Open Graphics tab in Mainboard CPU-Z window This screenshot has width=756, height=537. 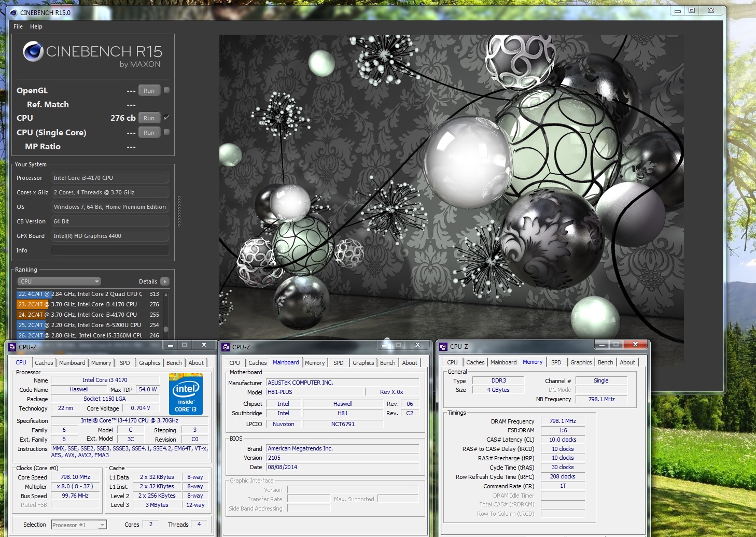point(363,363)
